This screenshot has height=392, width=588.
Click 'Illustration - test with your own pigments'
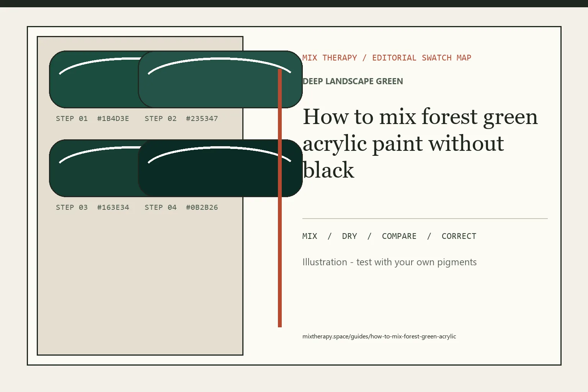click(x=389, y=262)
